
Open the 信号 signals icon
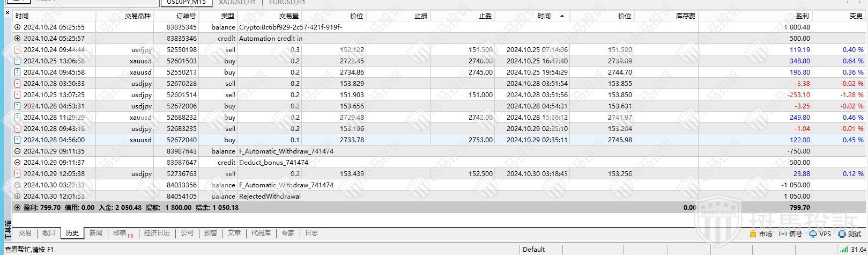[x=783, y=234]
